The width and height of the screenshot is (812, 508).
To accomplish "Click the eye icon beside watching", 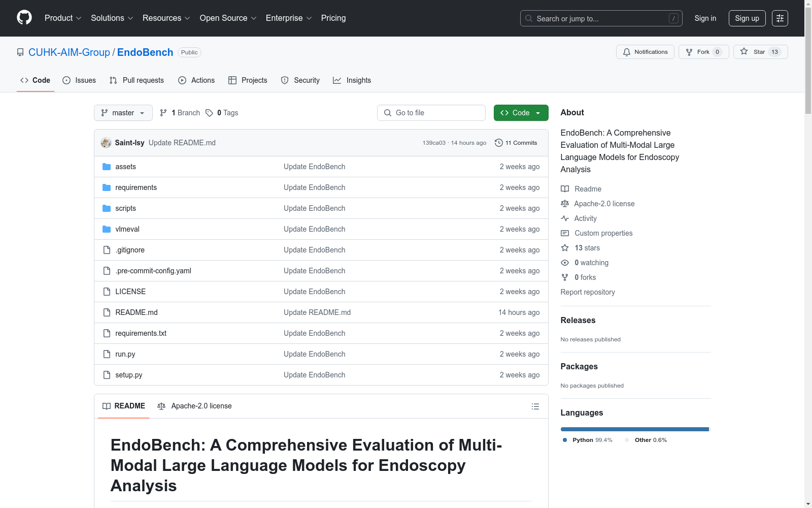I will coord(565,263).
